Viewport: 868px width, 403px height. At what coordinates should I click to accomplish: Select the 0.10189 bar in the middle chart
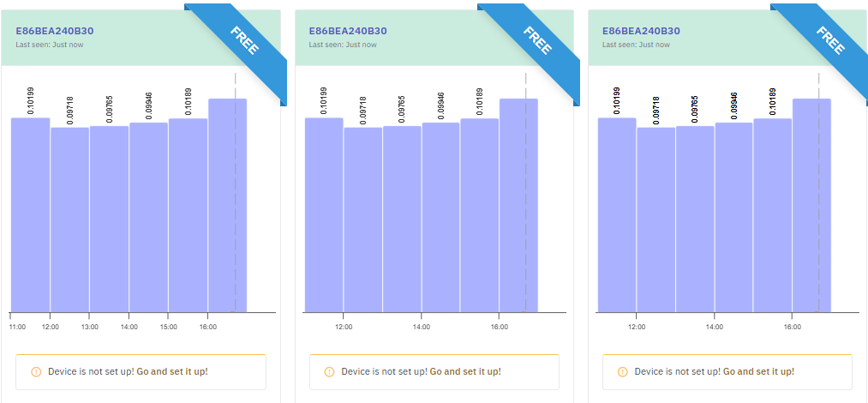click(480, 214)
